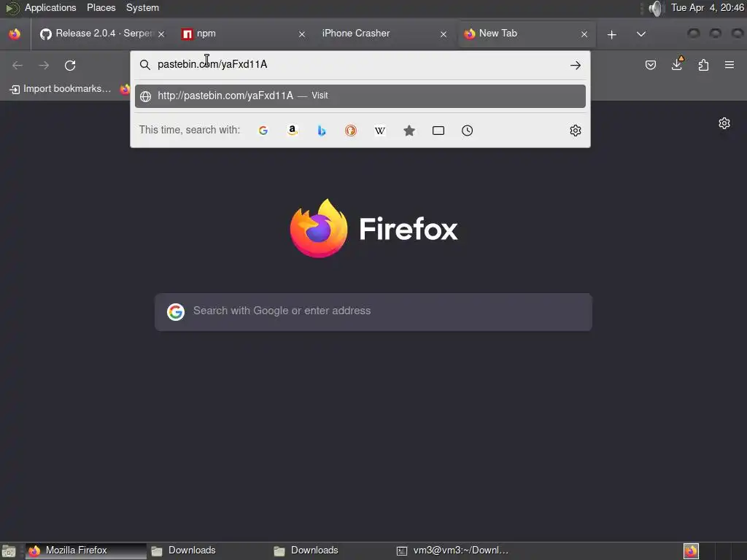Search this time with Wikipedia
Screen dimensions: 747x560
(379, 131)
